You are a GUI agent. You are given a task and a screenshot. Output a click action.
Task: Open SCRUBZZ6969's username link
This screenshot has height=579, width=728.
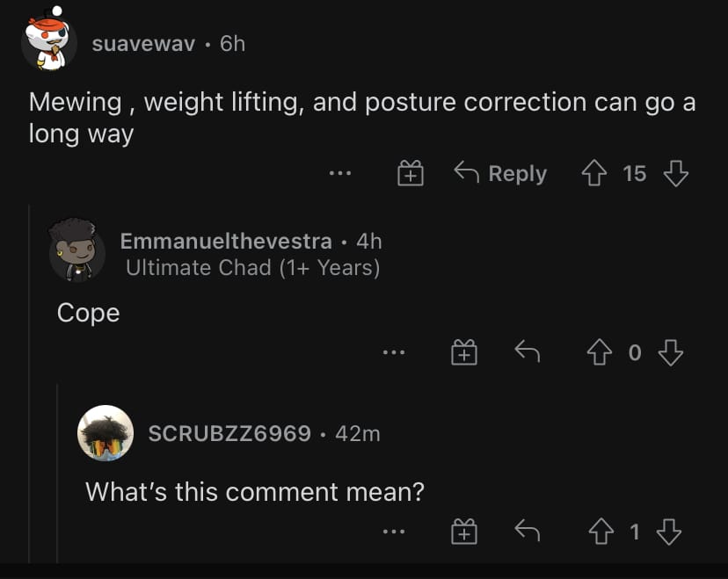coord(229,433)
